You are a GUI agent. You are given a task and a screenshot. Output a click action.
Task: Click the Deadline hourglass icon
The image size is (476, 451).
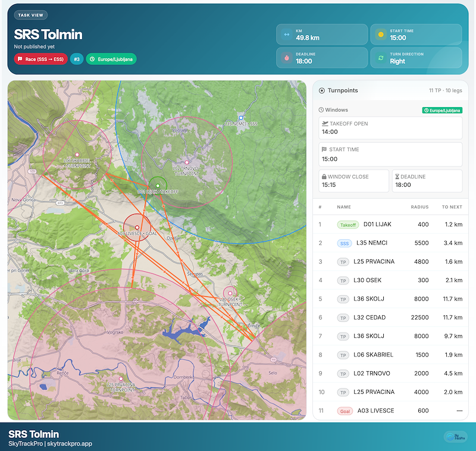(x=397, y=177)
